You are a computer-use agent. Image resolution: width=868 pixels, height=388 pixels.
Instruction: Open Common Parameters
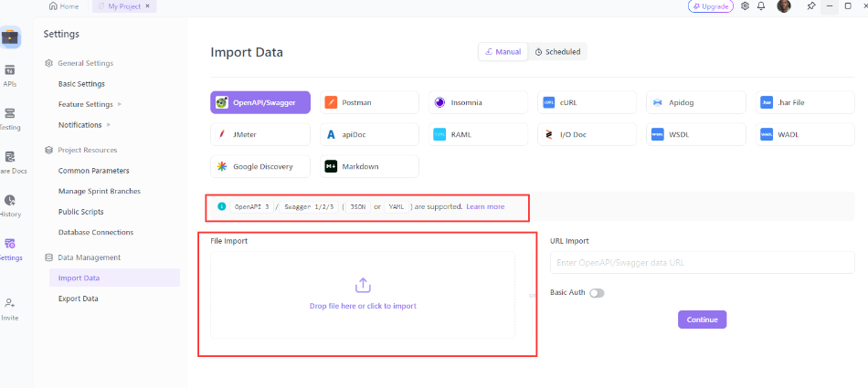(x=93, y=171)
